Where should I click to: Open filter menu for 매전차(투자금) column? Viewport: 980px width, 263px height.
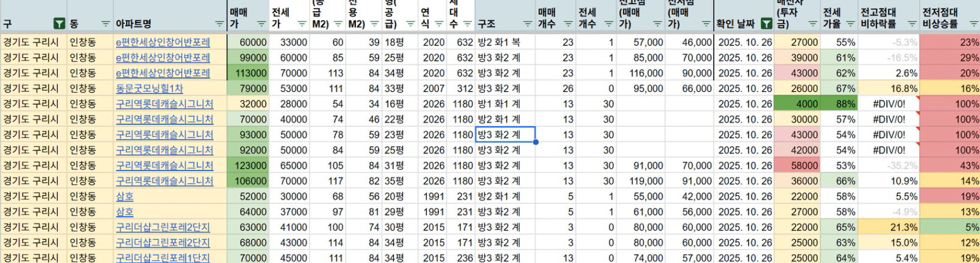point(812,24)
